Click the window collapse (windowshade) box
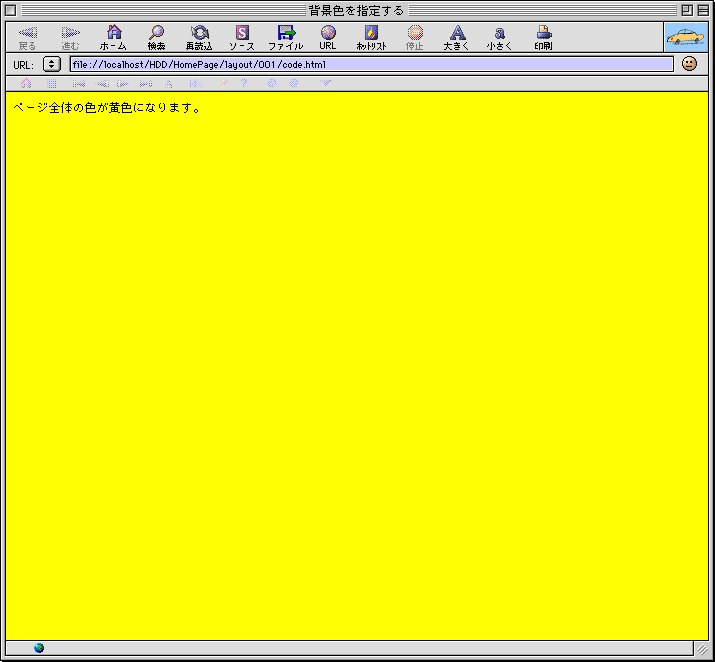The image size is (715, 662). (703, 10)
